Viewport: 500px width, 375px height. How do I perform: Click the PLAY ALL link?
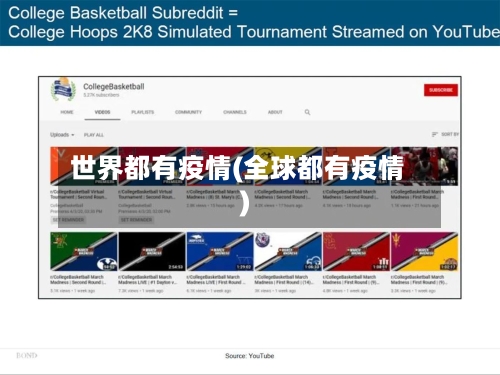pyautogui.click(x=94, y=135)
